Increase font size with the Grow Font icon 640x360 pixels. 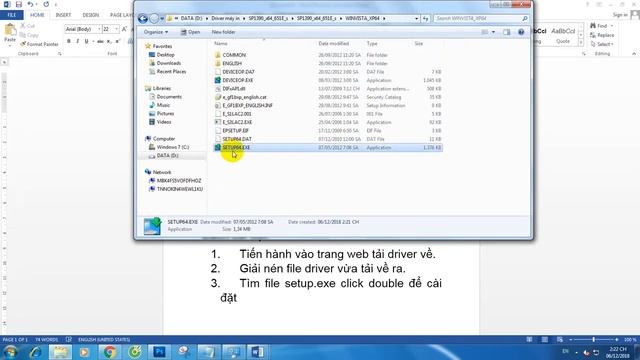[x=124, y=29]
